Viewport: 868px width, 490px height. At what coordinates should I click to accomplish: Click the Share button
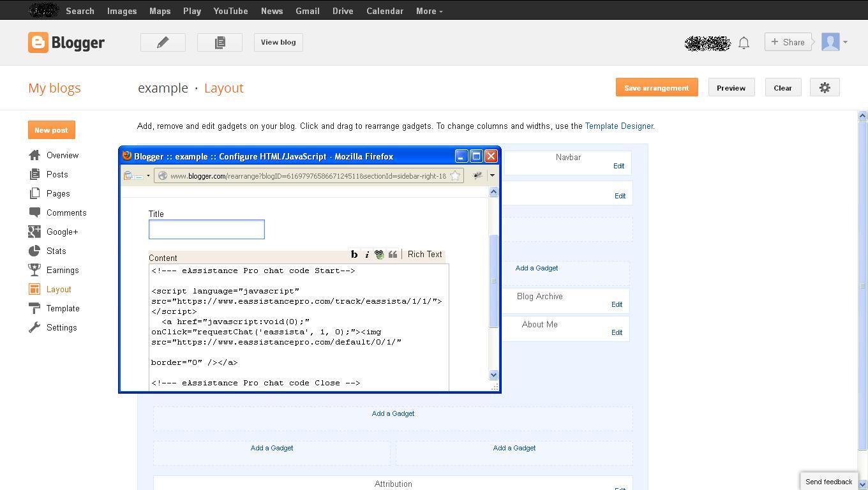pyautogui.click(x=788, y=42)
